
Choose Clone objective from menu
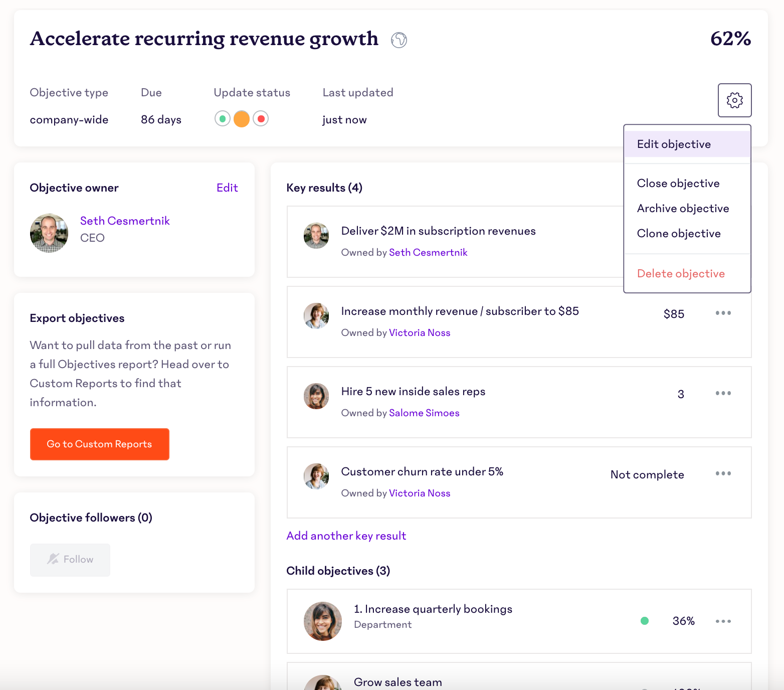tap(679, 234)
